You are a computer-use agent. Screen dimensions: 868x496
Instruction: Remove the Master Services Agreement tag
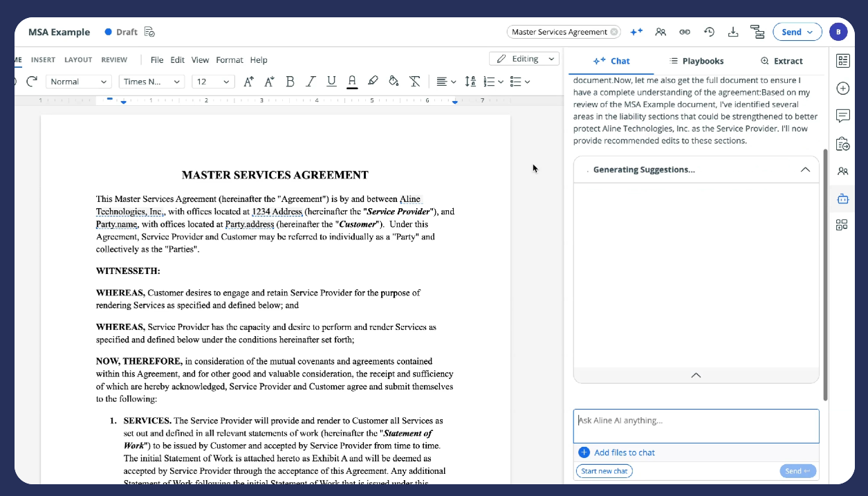point(613,32)
